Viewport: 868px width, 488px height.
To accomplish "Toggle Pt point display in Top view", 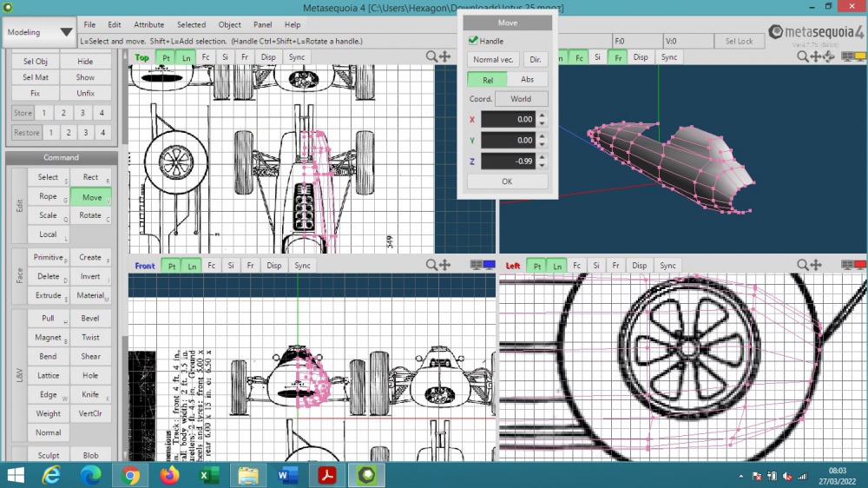I will point(166,57).
